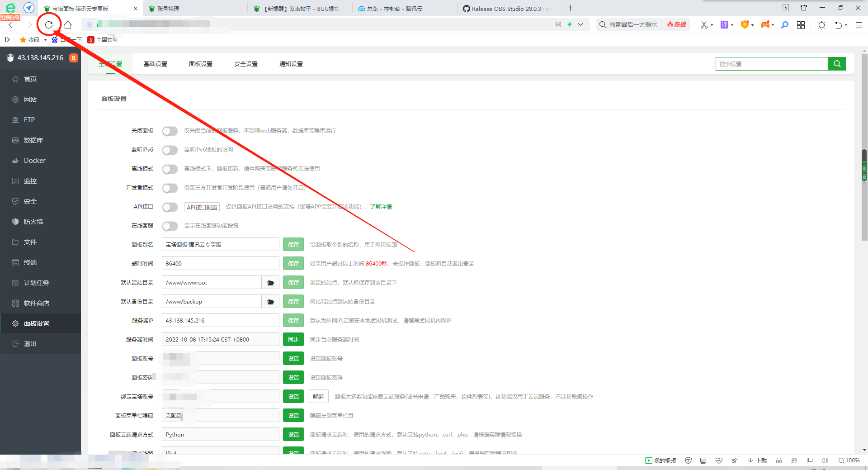
Task: Click the 超时时间 input with 86400
Action: [221, 264]
